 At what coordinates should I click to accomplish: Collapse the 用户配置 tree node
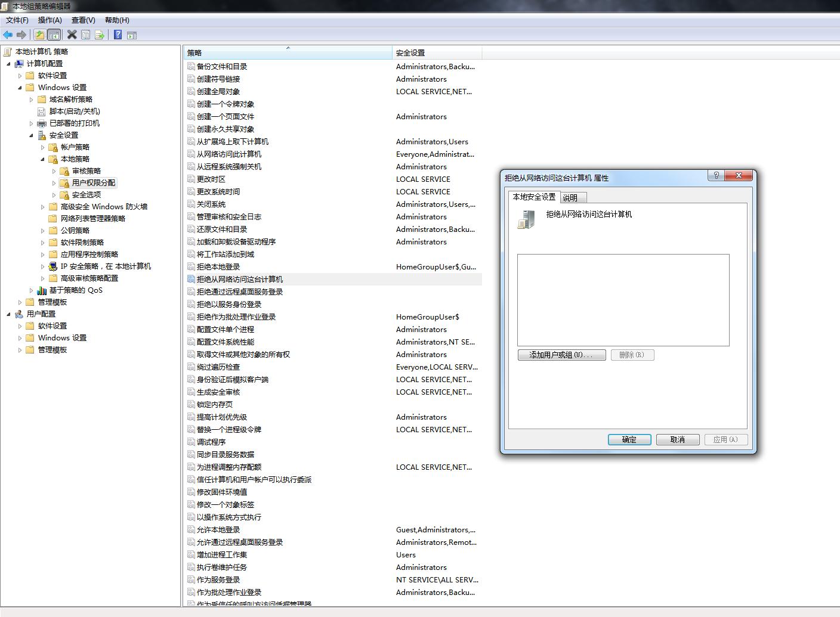click(9, 314)
